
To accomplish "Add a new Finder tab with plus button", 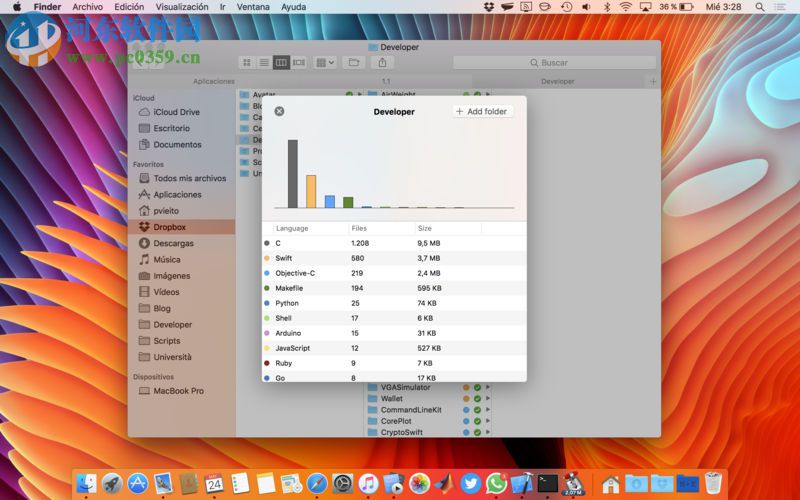I will [x=653, y=82].
